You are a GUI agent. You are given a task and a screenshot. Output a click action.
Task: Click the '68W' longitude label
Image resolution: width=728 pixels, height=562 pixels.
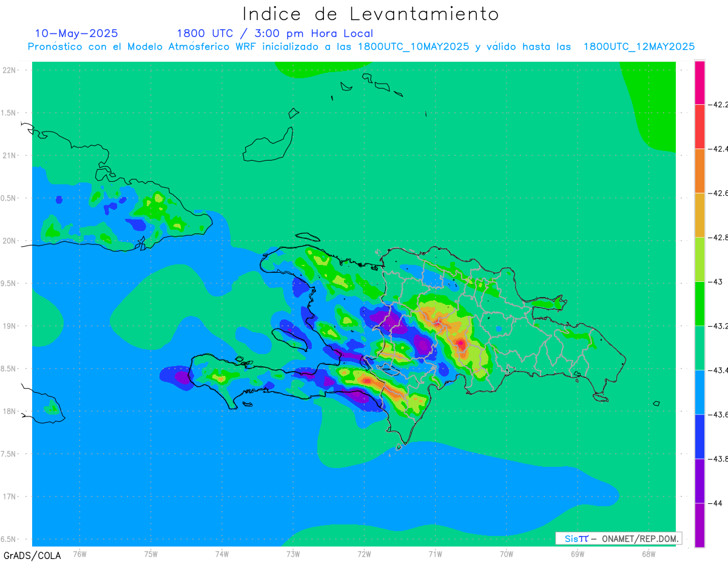click(x=649, y=554)
